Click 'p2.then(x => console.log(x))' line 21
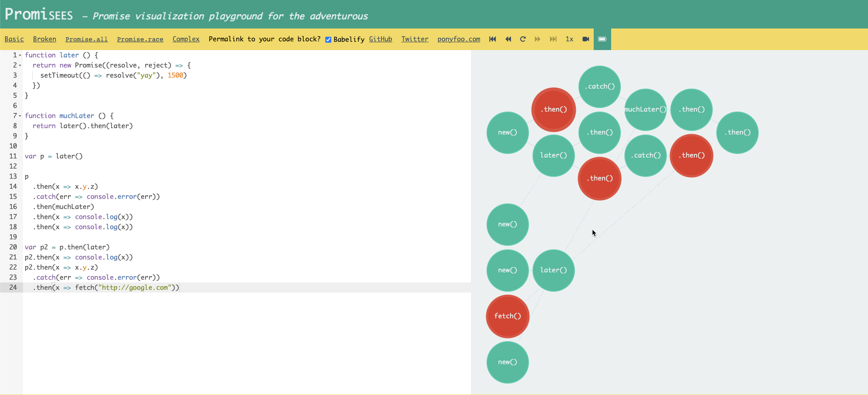The height and width of the screenshot is (395, 868). point(79,257)
